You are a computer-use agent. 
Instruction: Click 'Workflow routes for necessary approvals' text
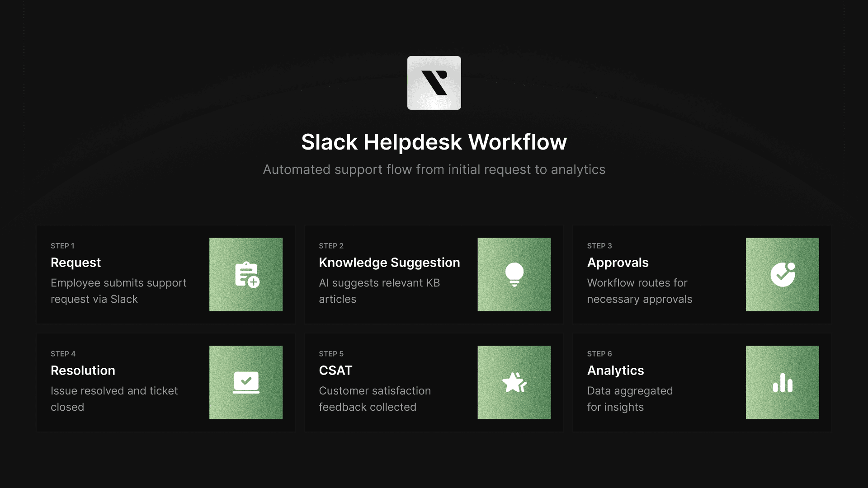640,291
